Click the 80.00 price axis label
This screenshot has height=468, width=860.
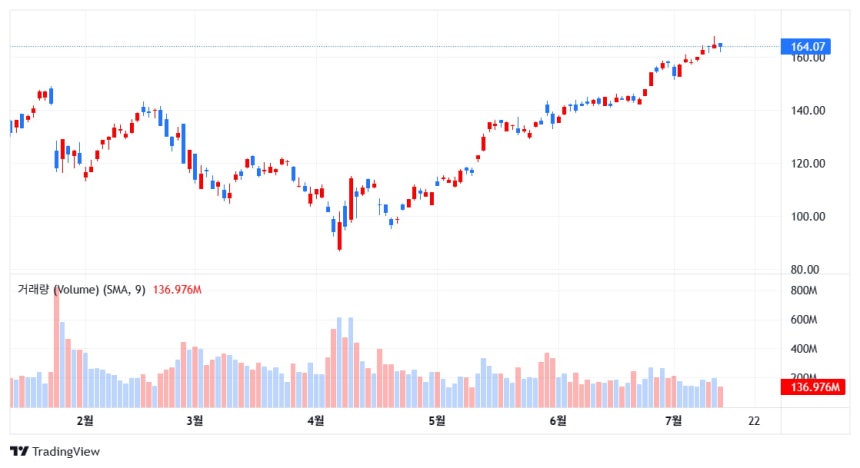coord(805,269)
